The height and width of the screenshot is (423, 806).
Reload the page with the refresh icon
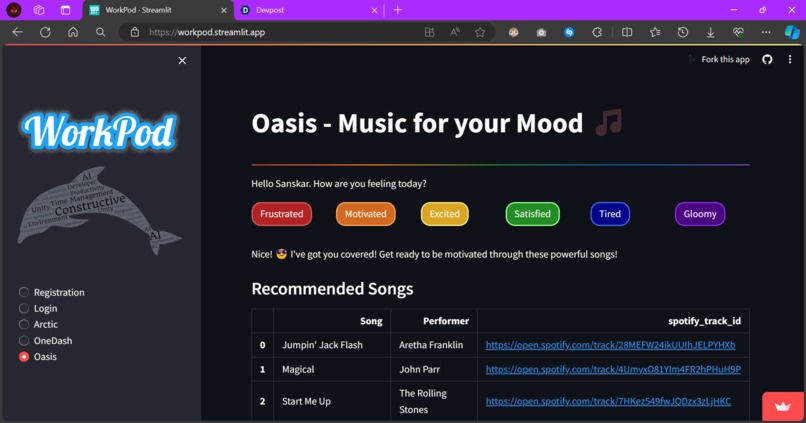pos(45,32)
